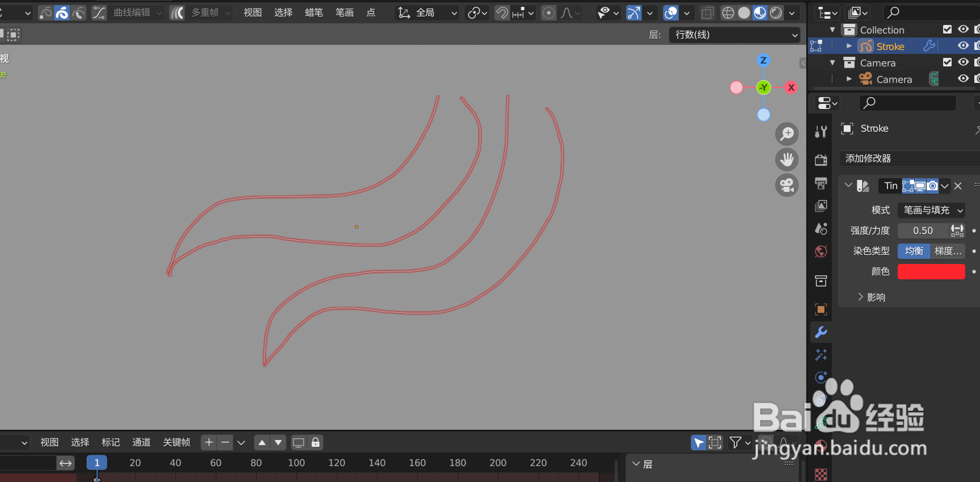Image resolution: width=980 pixels, height=482 pixels.
Task: Toggle stroke selection mode
Action: [62, 12]
